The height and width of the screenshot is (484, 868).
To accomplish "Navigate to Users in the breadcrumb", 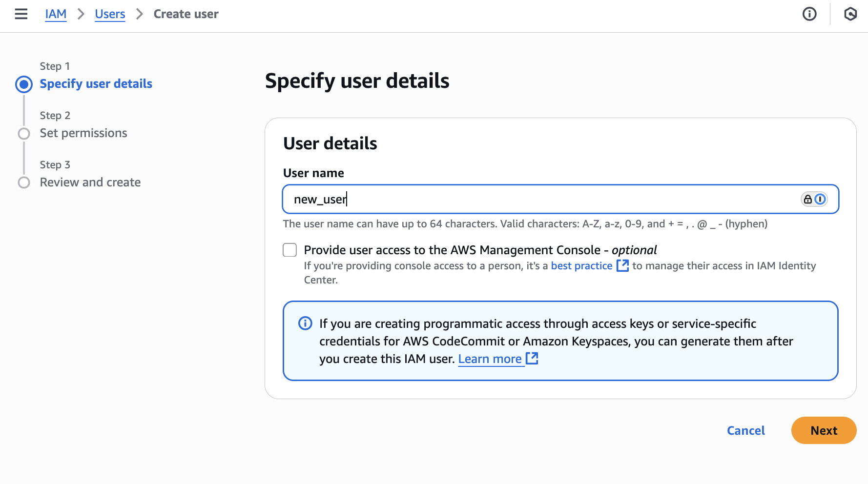I will 110,14.
